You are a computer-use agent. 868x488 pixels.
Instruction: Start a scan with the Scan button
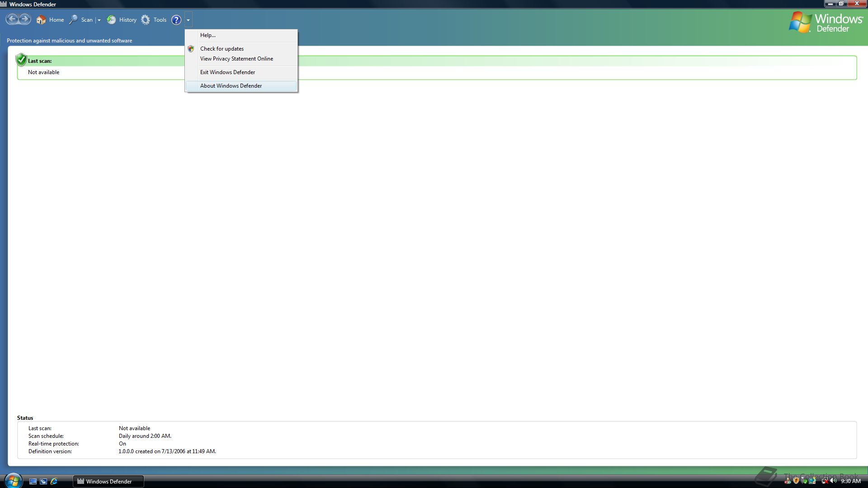tap(81, 20)
